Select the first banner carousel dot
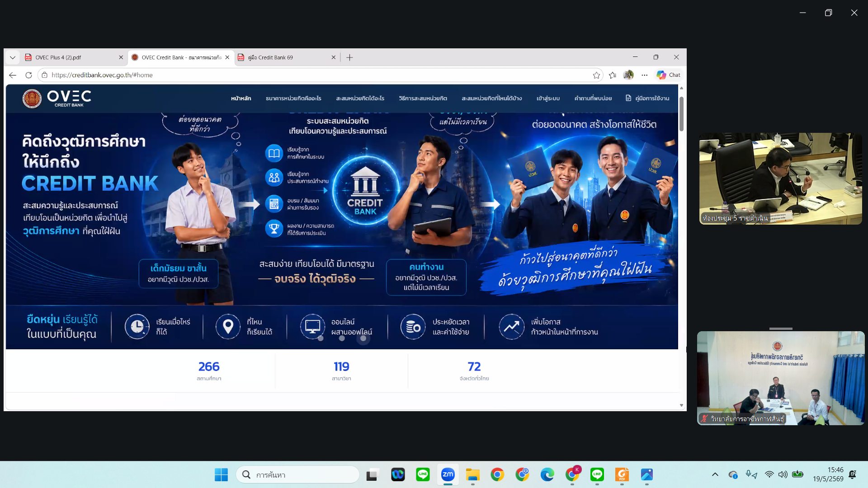 click(321, 338)
